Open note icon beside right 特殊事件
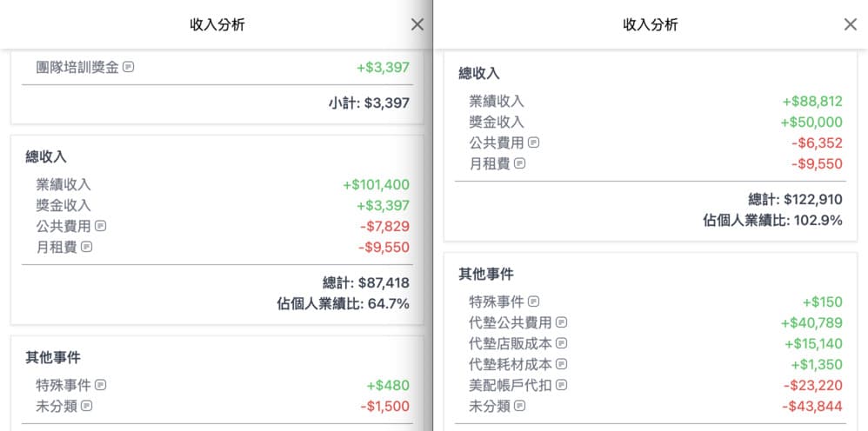This screenshot has width=868, height=431. [533, 302]
